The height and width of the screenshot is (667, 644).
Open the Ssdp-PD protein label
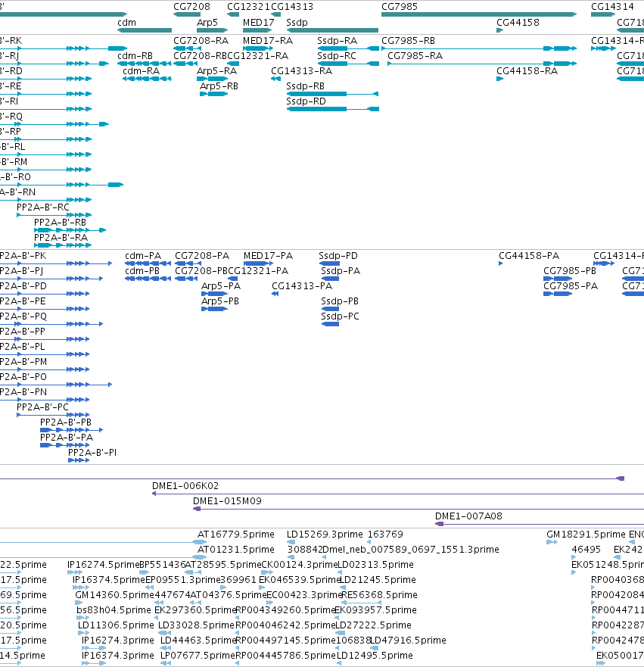[x=338, y=256]
